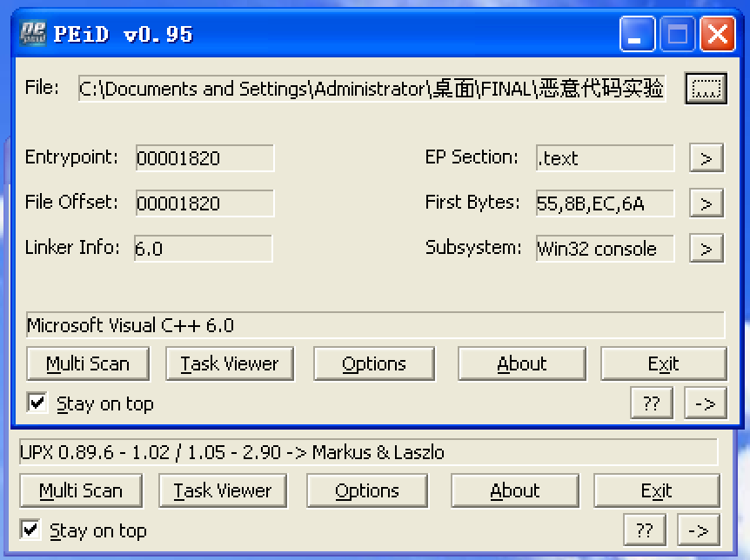Expand the -> plugin menu in front window
The width and height of the screenshot is (750, 560).
click(706, 403)
